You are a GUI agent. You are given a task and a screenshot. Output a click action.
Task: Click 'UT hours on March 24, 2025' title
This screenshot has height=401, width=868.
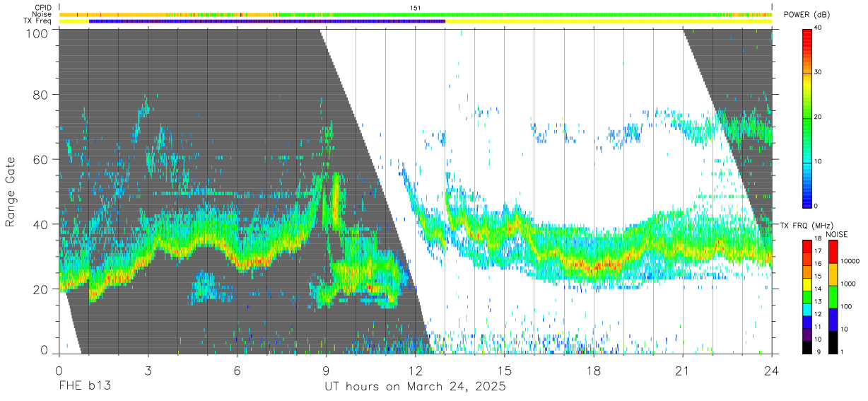click(415, 387)
